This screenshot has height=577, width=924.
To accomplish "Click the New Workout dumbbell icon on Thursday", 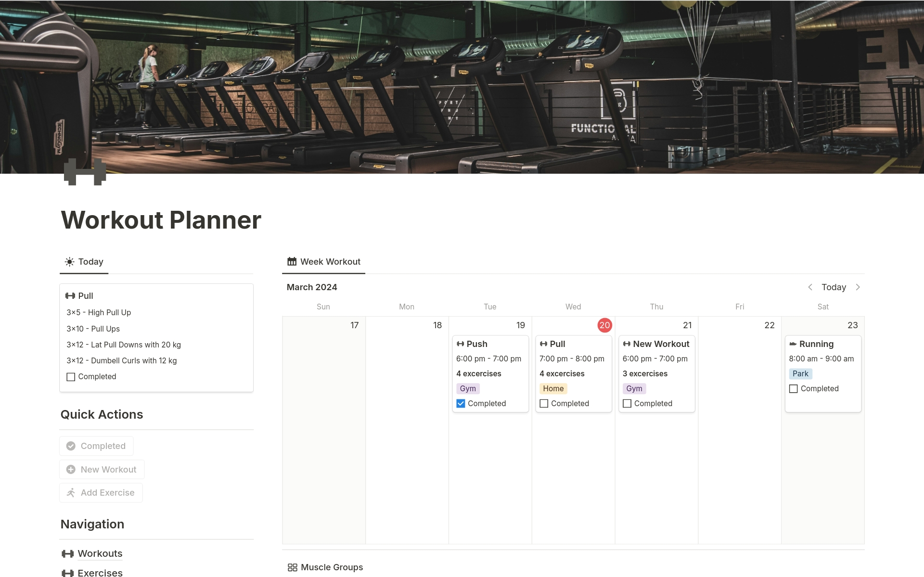I will (x=627, y=344).
